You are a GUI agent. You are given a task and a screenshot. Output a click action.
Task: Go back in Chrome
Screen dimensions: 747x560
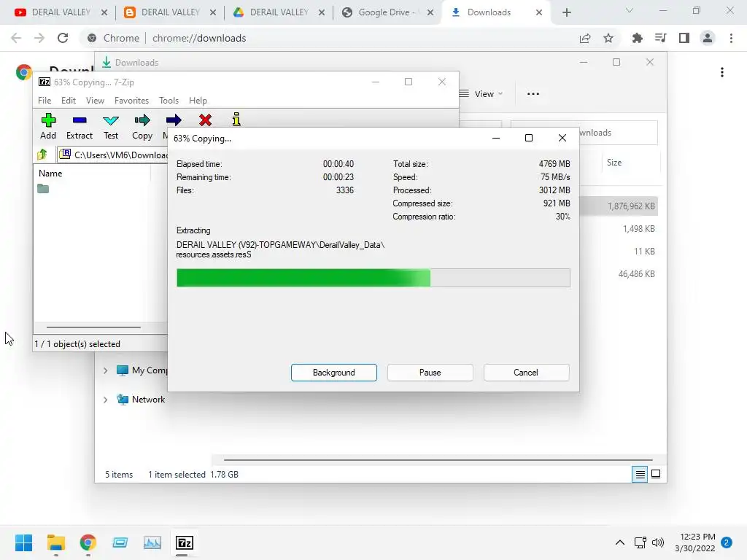pos(16,38)
